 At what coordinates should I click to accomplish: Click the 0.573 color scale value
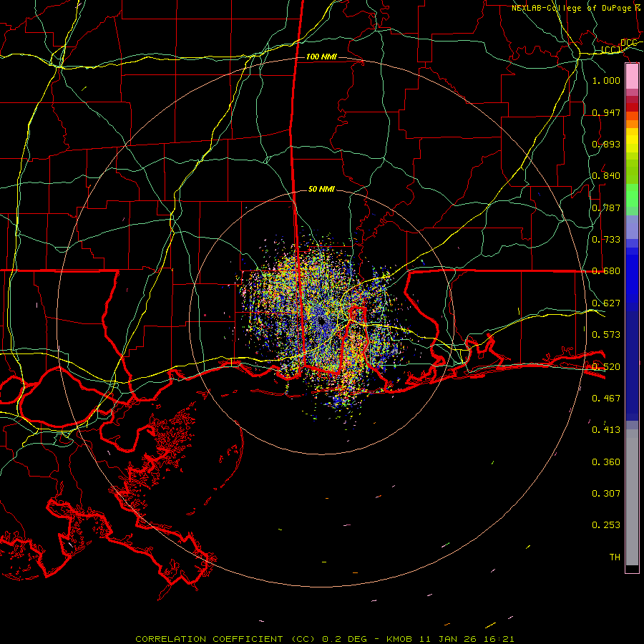click(606, 334)
